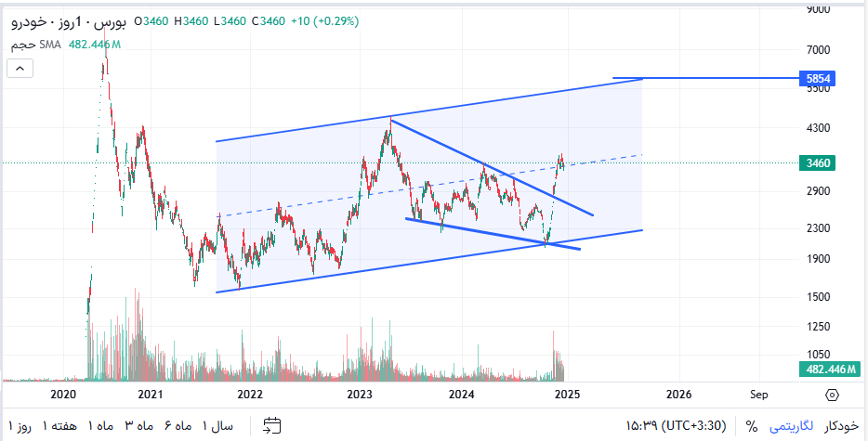Viewport: 868px width, 441px height.
Task: Open the go-to-date calendar icon
Action: tap(271, 425)
